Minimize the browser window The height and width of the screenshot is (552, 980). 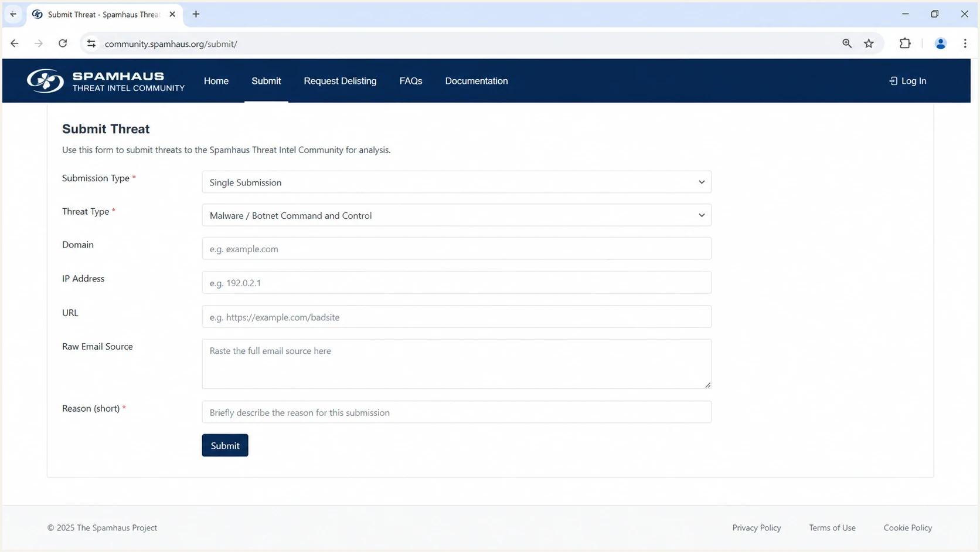point(906,14)
